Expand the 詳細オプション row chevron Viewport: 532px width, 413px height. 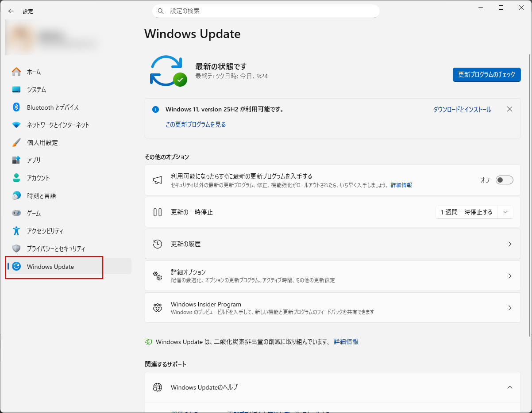coord(509,276)
